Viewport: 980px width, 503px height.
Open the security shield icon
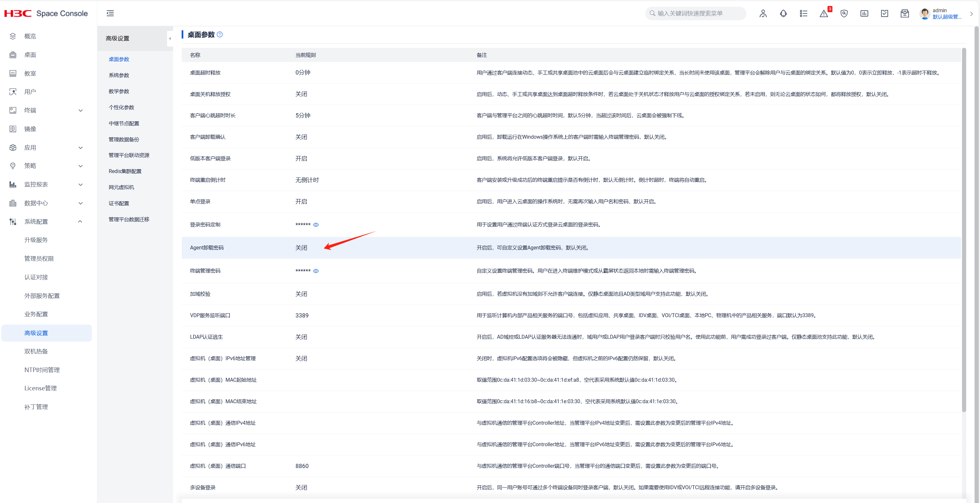tap(844, 14)
